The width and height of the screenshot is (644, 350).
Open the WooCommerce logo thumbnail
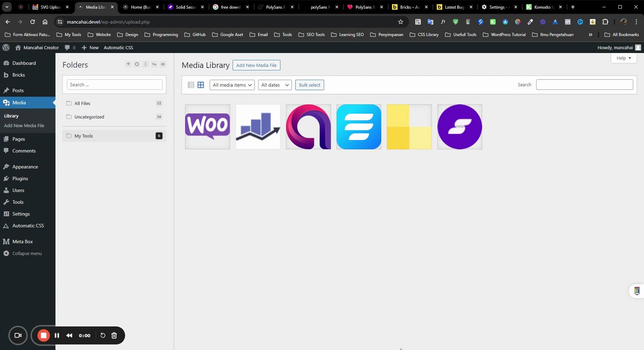point(208,127)
